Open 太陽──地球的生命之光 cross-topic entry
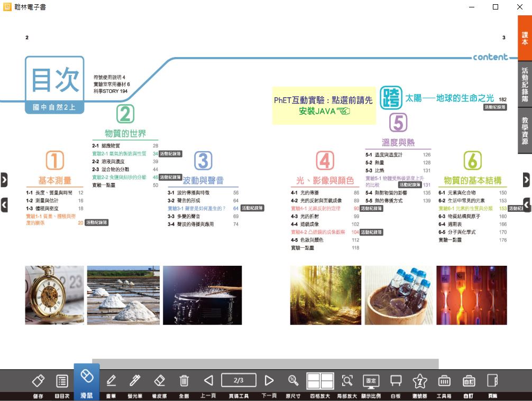Viewport: 532px width, 401px height. pyautogui.click(x=450, y=98)
